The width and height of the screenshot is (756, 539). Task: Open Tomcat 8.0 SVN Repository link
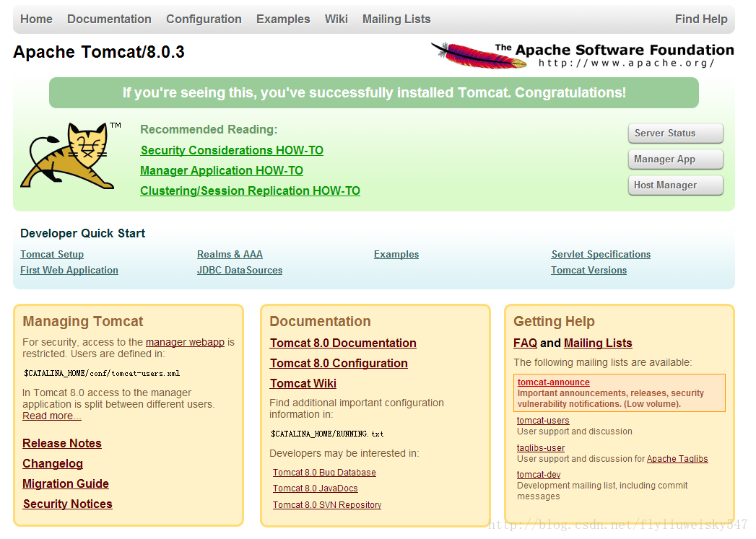pyautogui.click(x=327, y=505)
